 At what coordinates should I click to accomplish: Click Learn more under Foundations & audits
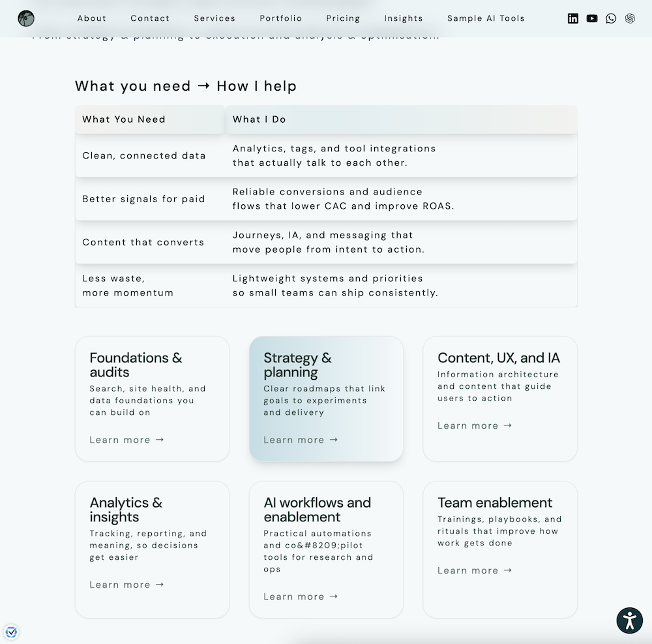tap(126, 440)
